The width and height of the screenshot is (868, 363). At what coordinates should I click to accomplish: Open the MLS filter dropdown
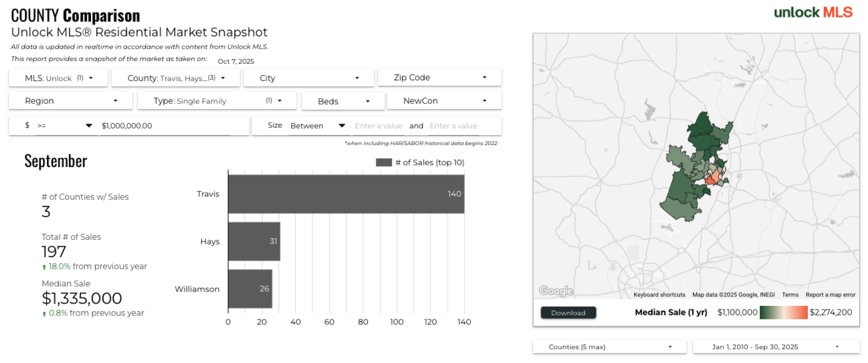(x=58, y=78)
